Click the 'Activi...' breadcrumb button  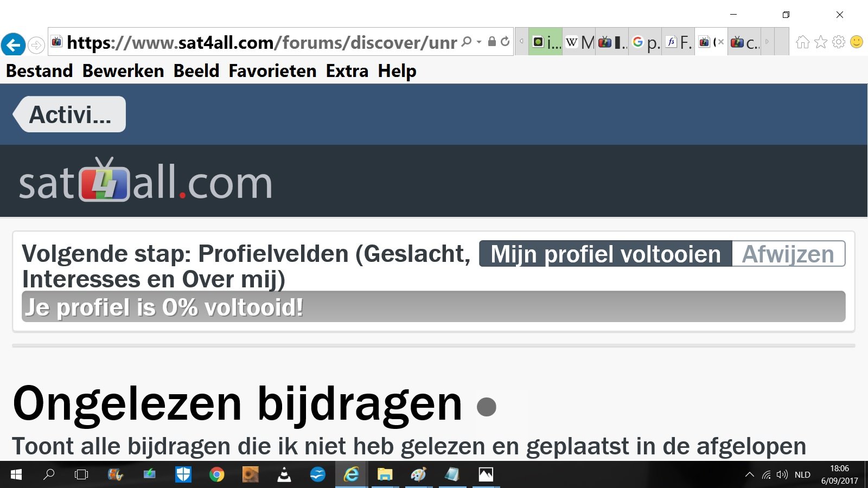pyautogui.click(x=69, y=114)
